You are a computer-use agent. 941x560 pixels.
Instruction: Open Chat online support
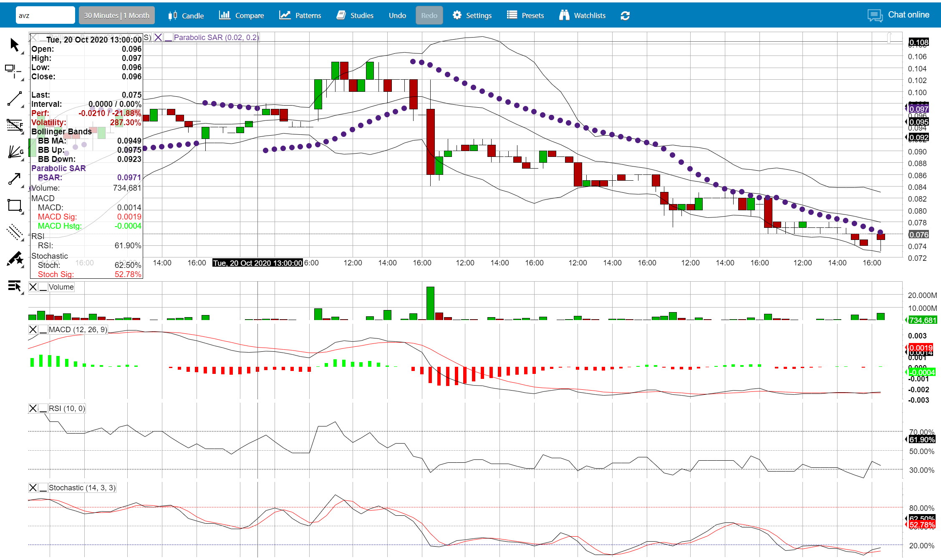pos(898,15)
